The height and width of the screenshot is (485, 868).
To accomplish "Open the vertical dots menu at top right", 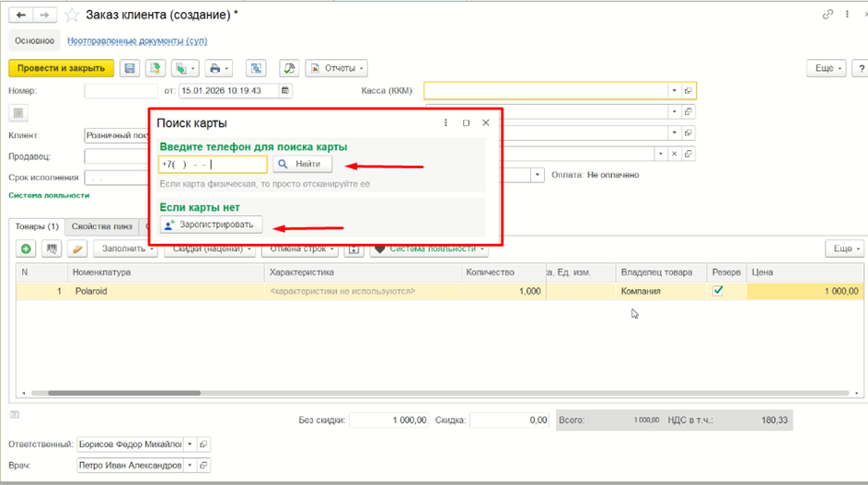I will (847, 15).
